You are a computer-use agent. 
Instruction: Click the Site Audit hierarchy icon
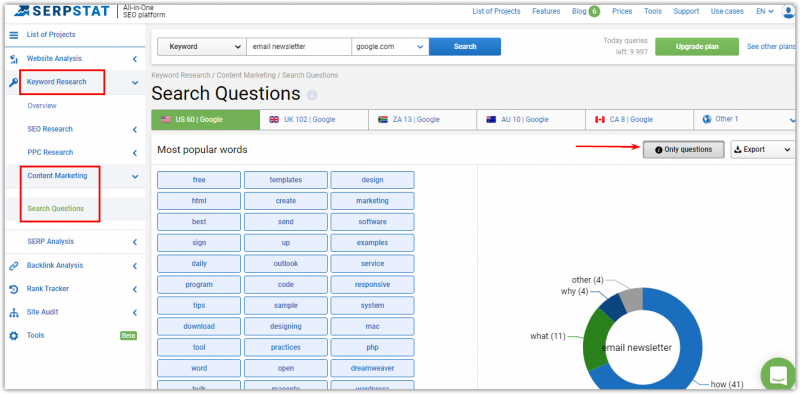point(14,313)
